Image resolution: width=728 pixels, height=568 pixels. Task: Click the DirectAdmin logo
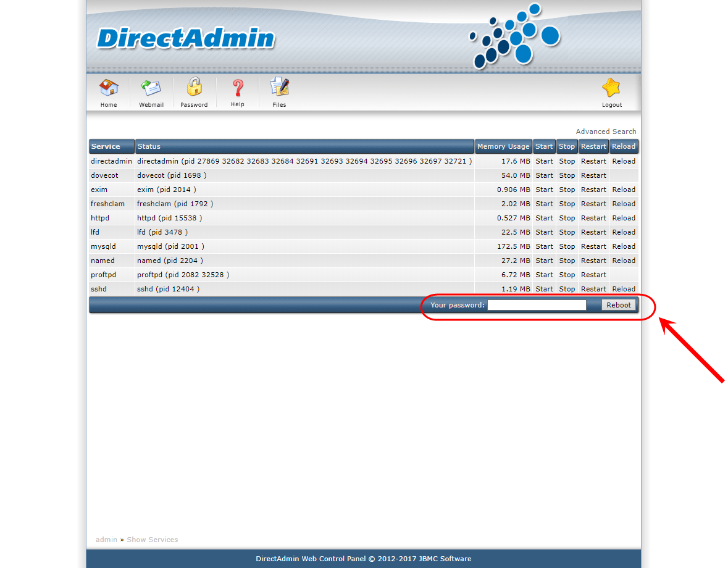pos(186,38)
